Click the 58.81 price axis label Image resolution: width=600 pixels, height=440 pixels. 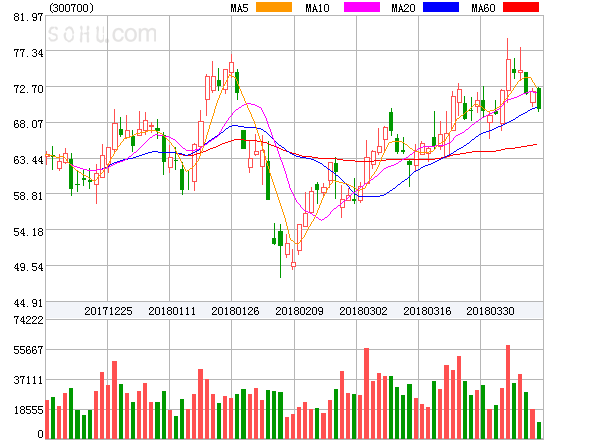tap(28, 196)
